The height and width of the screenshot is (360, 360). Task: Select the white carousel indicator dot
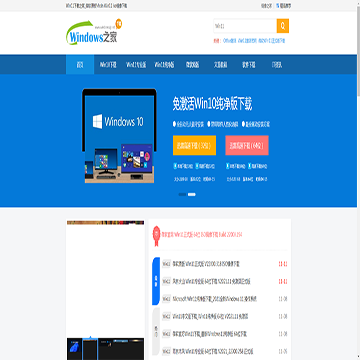(192, 194)
